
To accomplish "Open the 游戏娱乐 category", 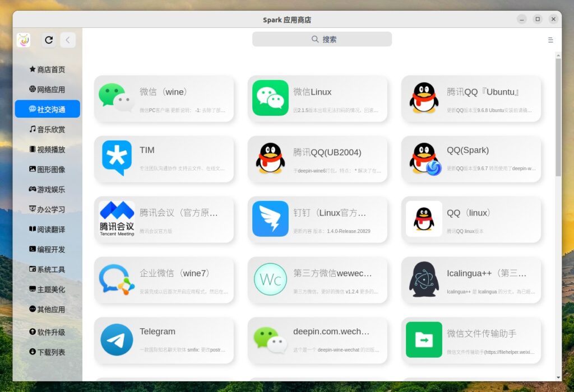I will 48,189.
